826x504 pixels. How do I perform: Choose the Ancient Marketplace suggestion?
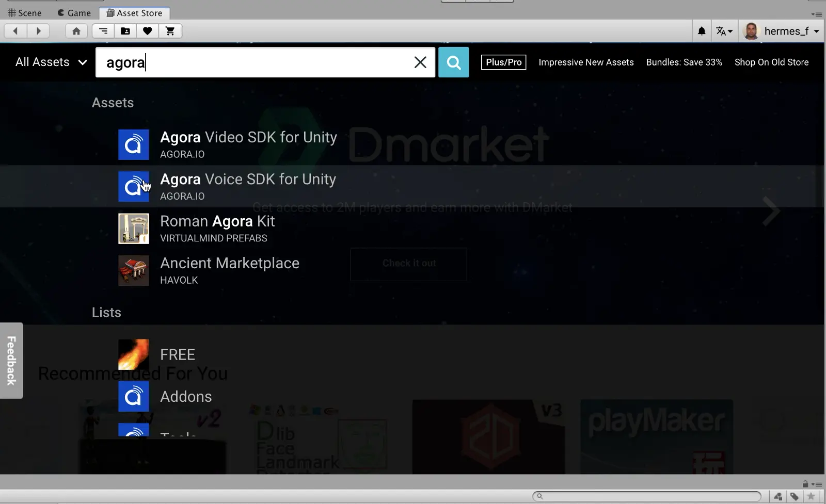coord(412,270)
